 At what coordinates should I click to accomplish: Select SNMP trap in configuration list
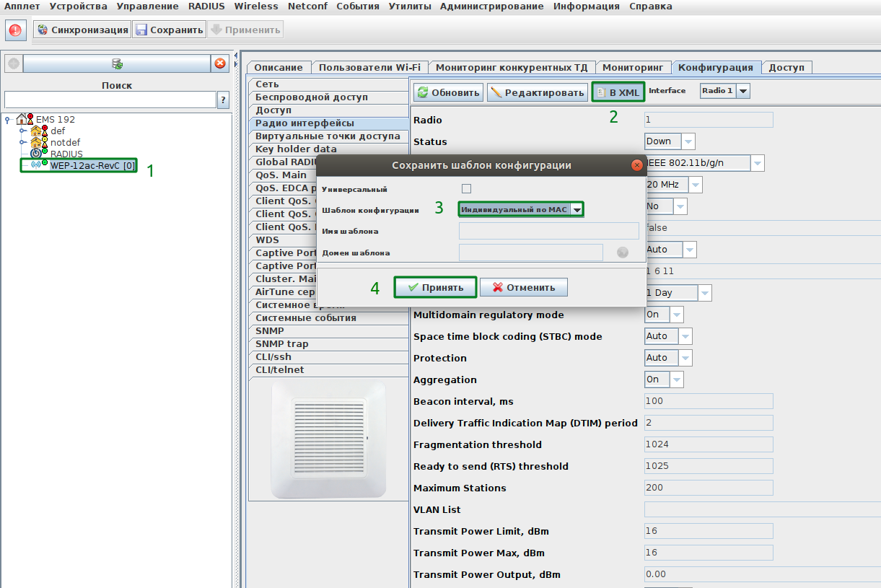coord(282,344)
